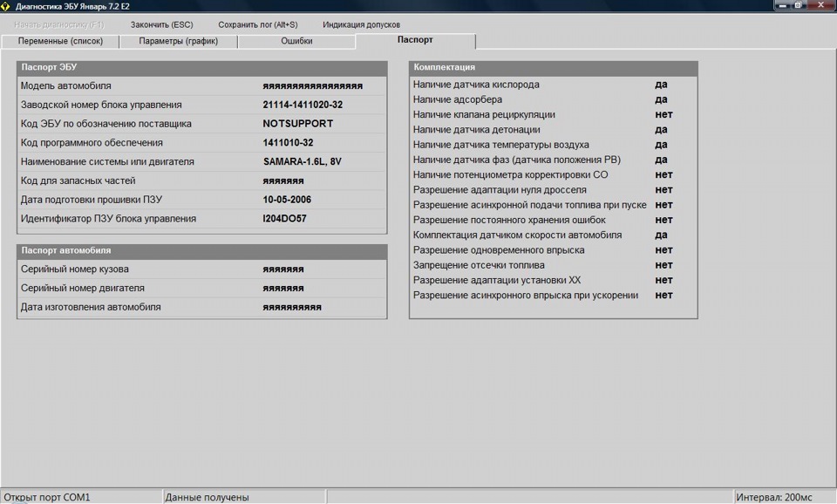The height and width of the screenshot is (504, 837).
Task: Click row Наличие адсорбера
Action: [x=554, y=99]
